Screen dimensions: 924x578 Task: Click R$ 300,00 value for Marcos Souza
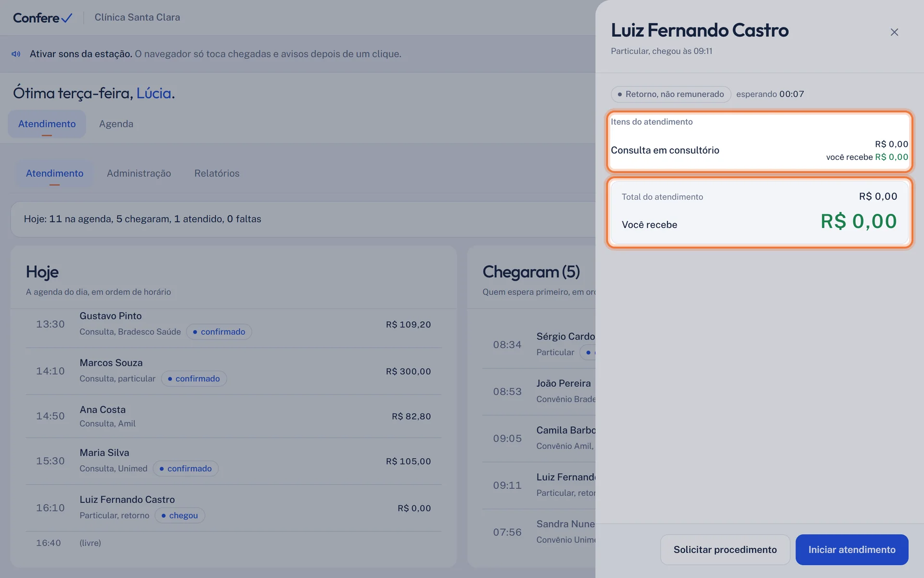click(408, 371)
